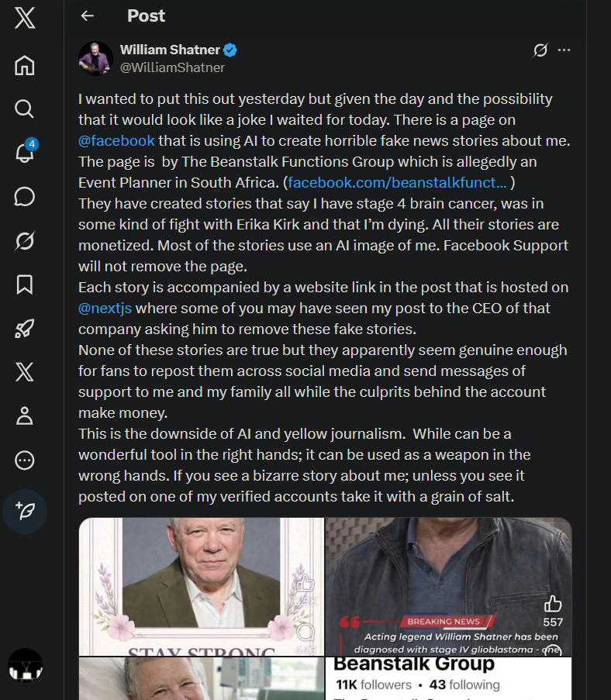The width and height of the screenshot is (611, 700).
Task: Open the @facebook mention link
Action: [116, 140]
